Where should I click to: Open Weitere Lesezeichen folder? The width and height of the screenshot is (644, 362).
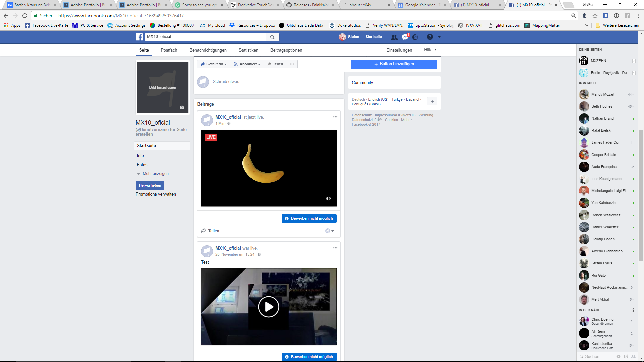click(617, 25)
